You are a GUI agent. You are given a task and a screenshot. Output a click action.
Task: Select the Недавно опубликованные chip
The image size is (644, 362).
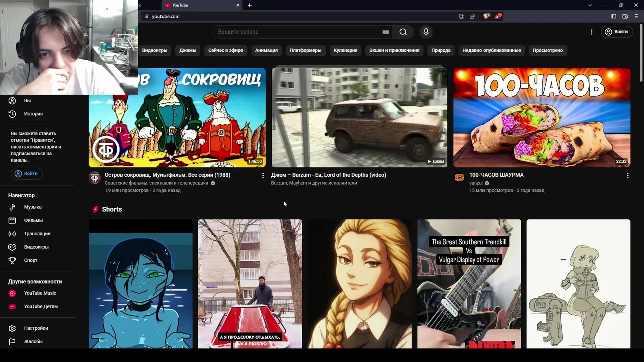click(x=492, y=50)
